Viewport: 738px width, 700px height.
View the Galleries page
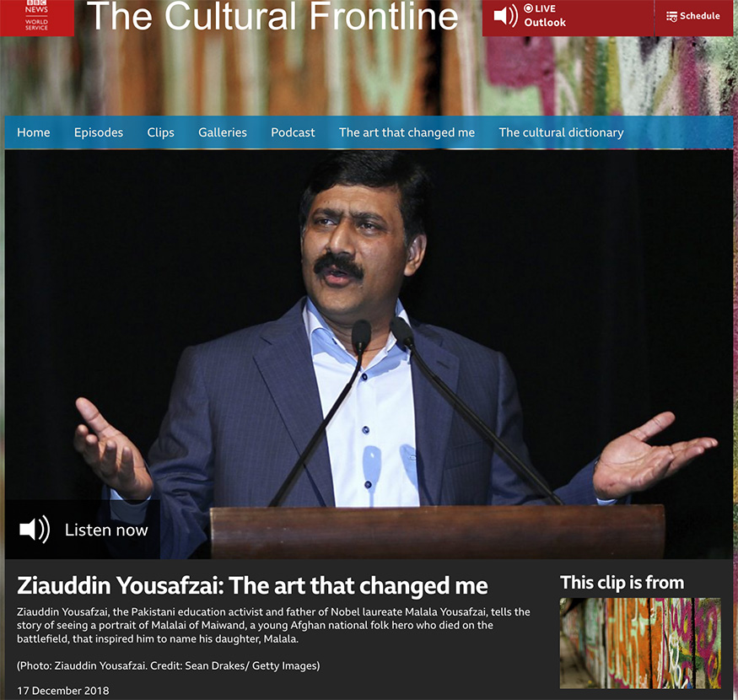point(222,132)
